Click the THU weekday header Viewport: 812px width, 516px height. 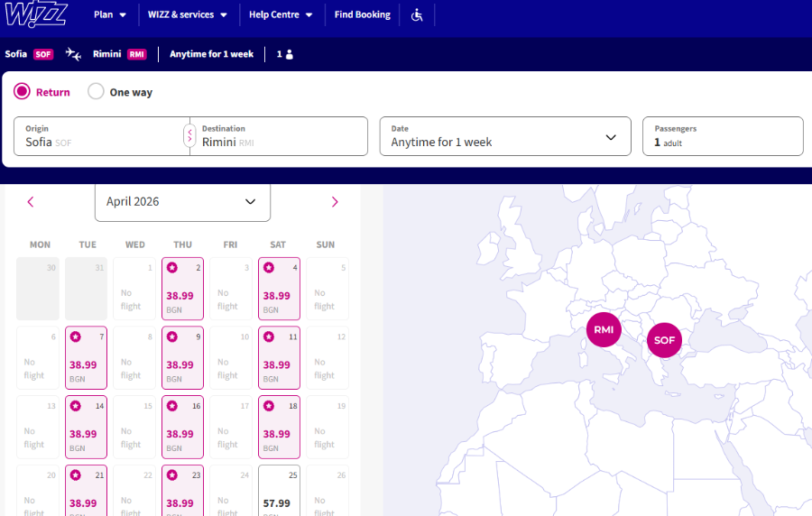[x=182, y=244]
